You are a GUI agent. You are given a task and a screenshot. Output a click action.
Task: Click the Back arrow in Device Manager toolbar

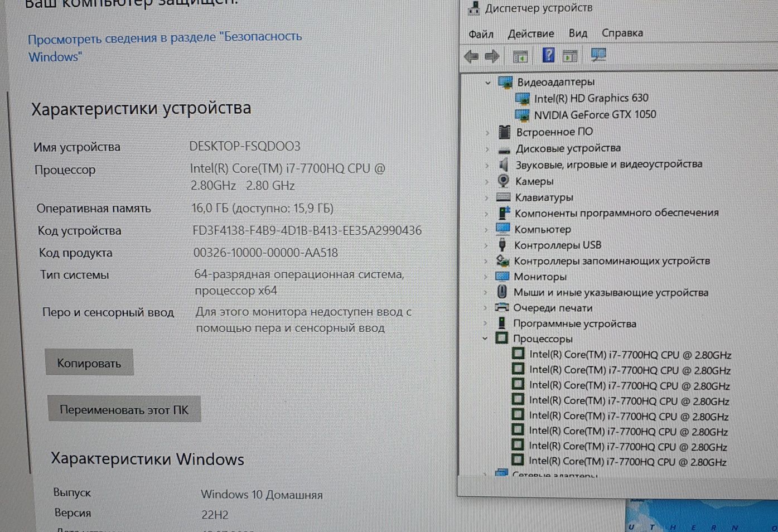(x=471, y=56)
